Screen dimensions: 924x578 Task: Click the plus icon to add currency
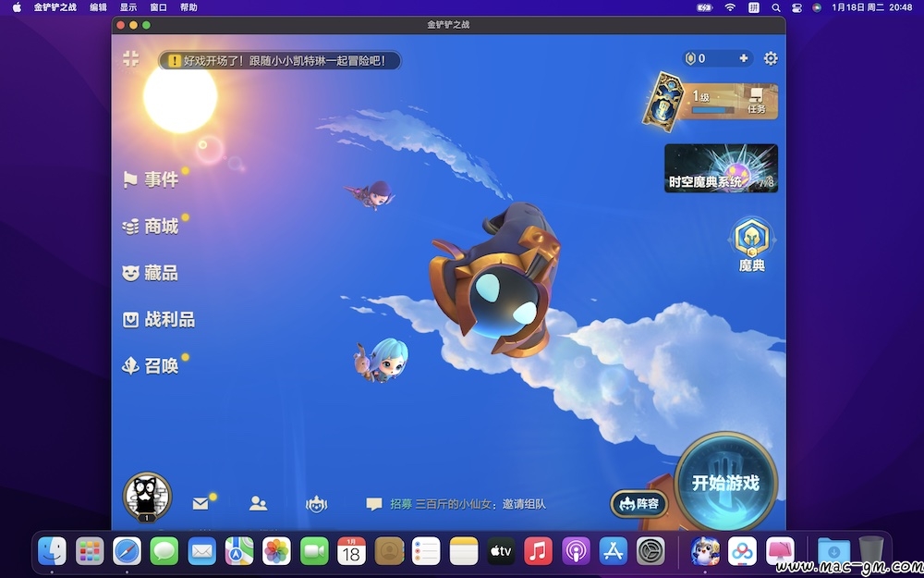(x=744, y=58)
